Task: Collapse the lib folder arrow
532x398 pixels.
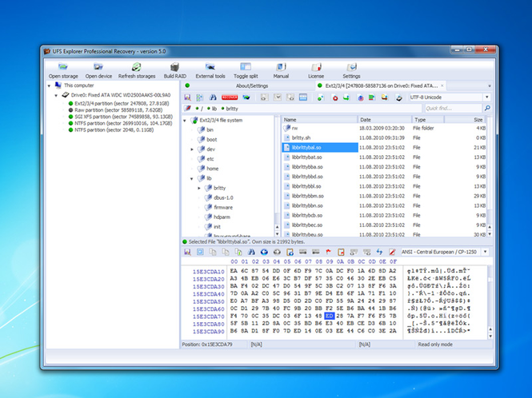Action: 192,178
